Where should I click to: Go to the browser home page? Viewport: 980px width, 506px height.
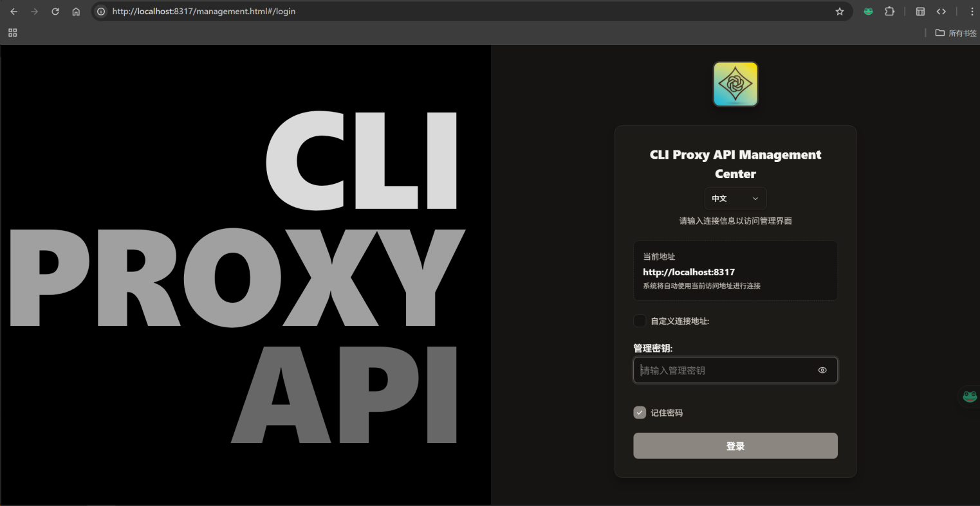pos(76,12)
